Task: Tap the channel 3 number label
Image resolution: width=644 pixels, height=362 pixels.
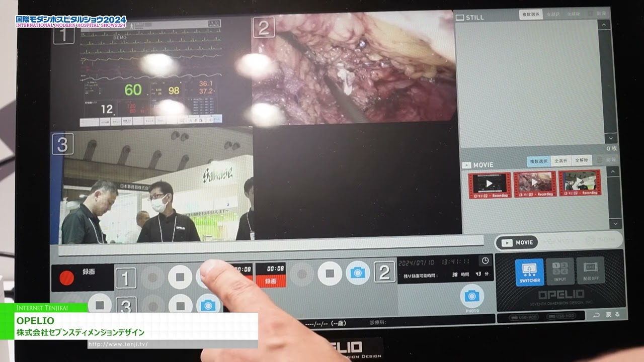Action: pyautogui.click(x=126, y=306)
